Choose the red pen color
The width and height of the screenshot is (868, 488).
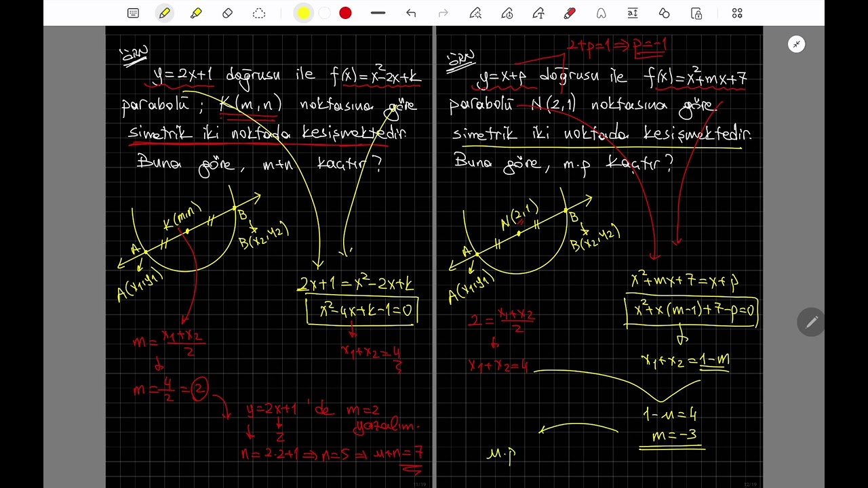[346, 13]
